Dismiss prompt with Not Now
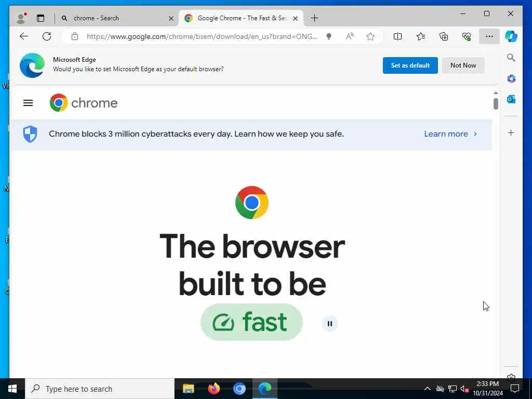Screen dimensions: 532x399 463,65
